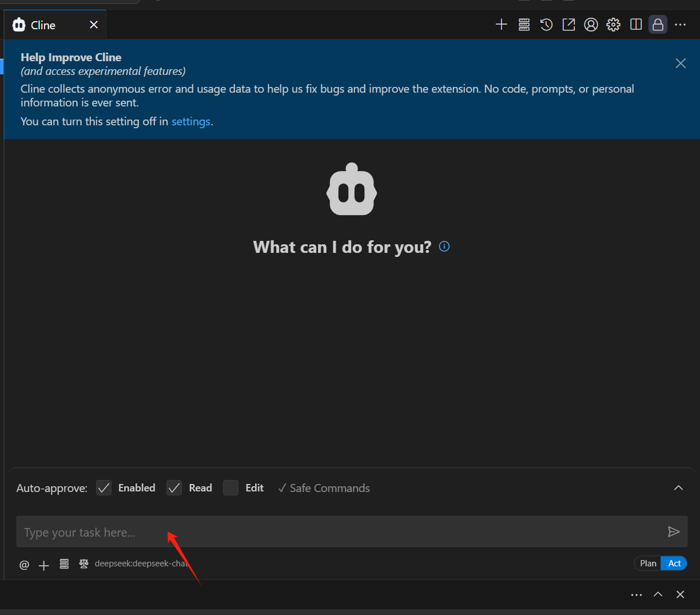Add context with the @ icon

coord(24,565)
